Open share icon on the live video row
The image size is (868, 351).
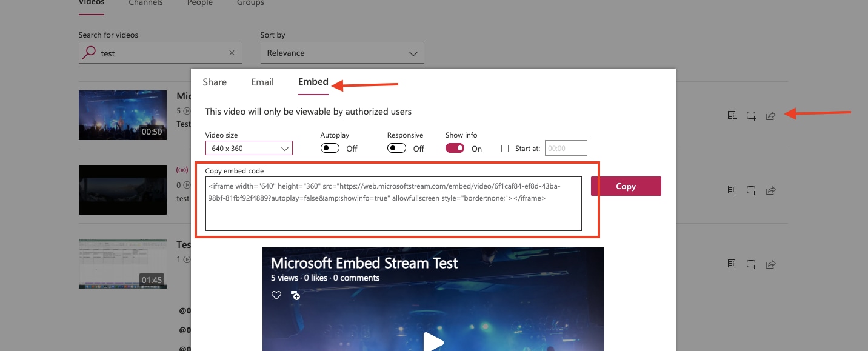770,190
